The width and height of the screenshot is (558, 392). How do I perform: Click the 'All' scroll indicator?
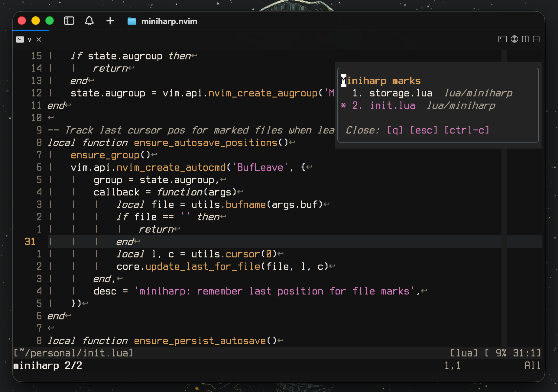point(532,365)
